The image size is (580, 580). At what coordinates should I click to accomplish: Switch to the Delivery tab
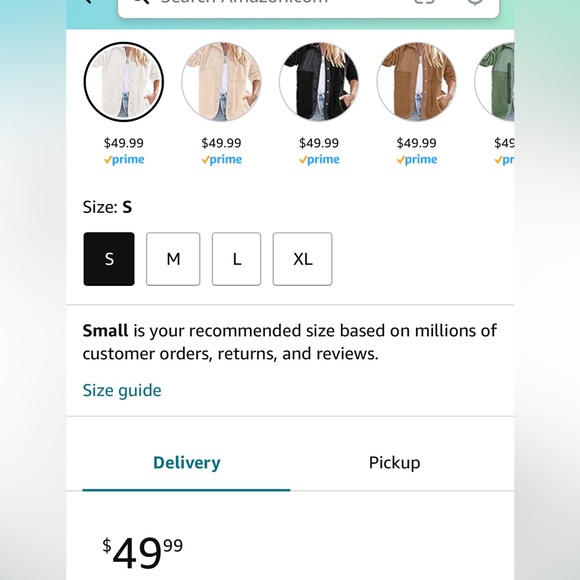(186, 463)
